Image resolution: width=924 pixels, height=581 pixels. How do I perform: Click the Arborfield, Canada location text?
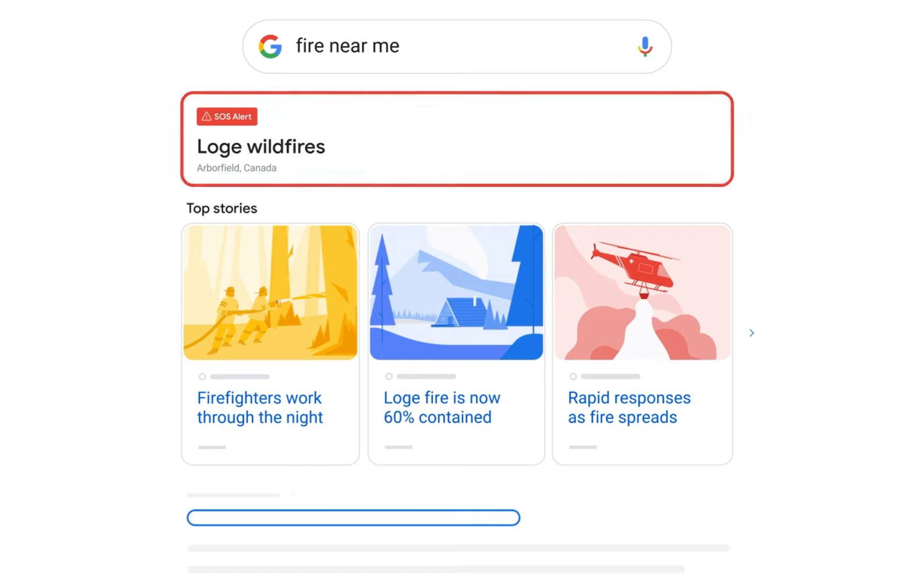click(x=236, y=168)
